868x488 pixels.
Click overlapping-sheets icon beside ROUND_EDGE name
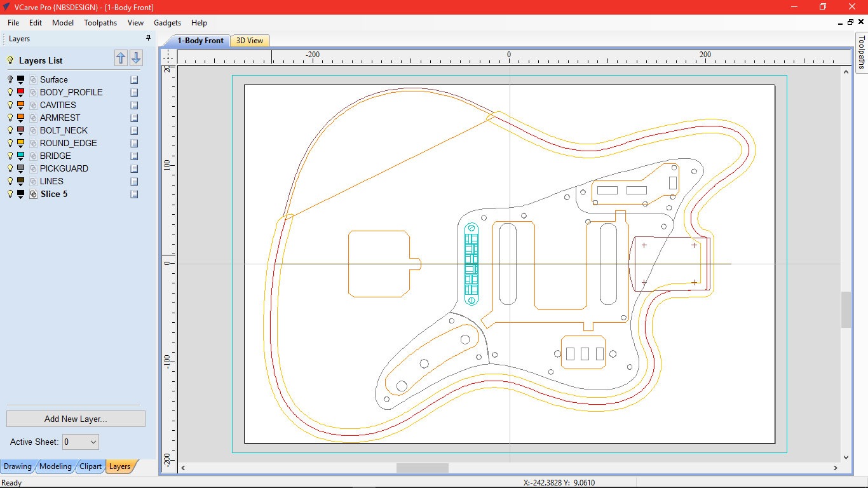[x=33, y=144]
